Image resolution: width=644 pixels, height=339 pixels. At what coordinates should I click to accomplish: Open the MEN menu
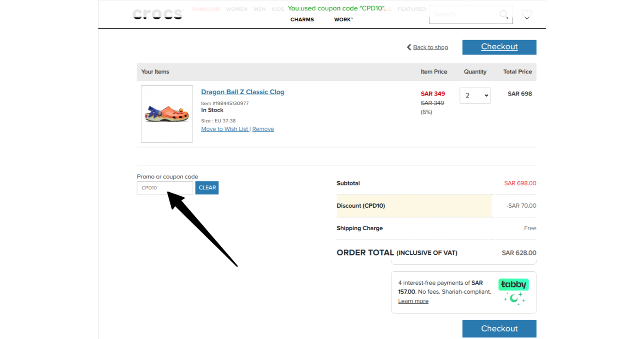tap(259, 9)
